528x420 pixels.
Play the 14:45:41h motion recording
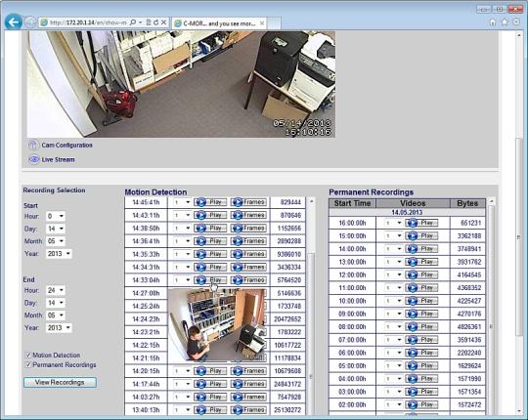coord(210,202)
